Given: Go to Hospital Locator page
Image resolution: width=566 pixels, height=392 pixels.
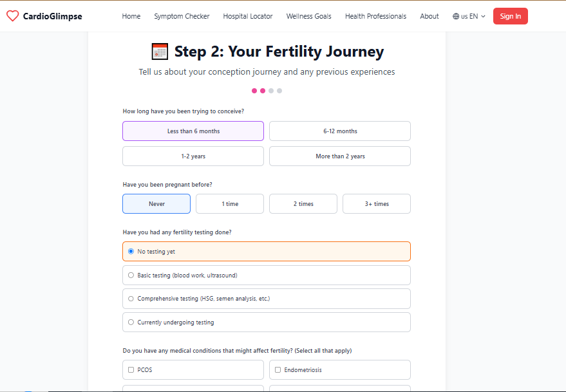Looking at the screenshot, I should [x=248, y=16].
